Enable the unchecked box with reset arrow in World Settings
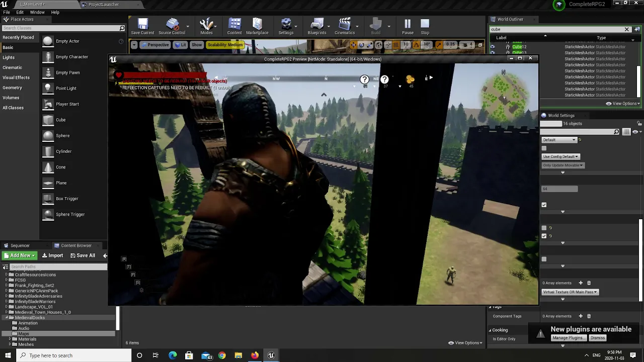This screenshot has height=362, width=644. point(544,228)
